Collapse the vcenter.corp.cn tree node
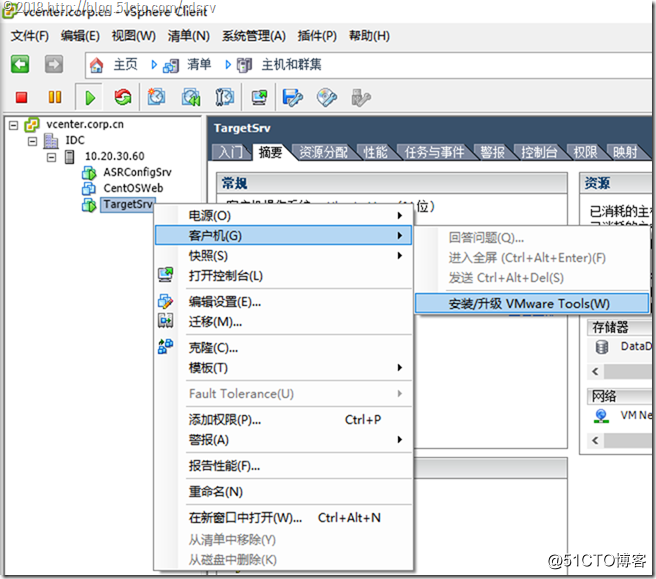Image resolution: width=656 pixels, height=579 pixels. [x=14, y=125]
